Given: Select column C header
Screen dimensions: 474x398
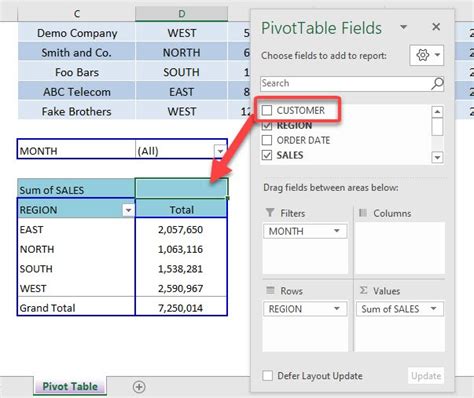Looking at the screenshot, I should (77, 13).
